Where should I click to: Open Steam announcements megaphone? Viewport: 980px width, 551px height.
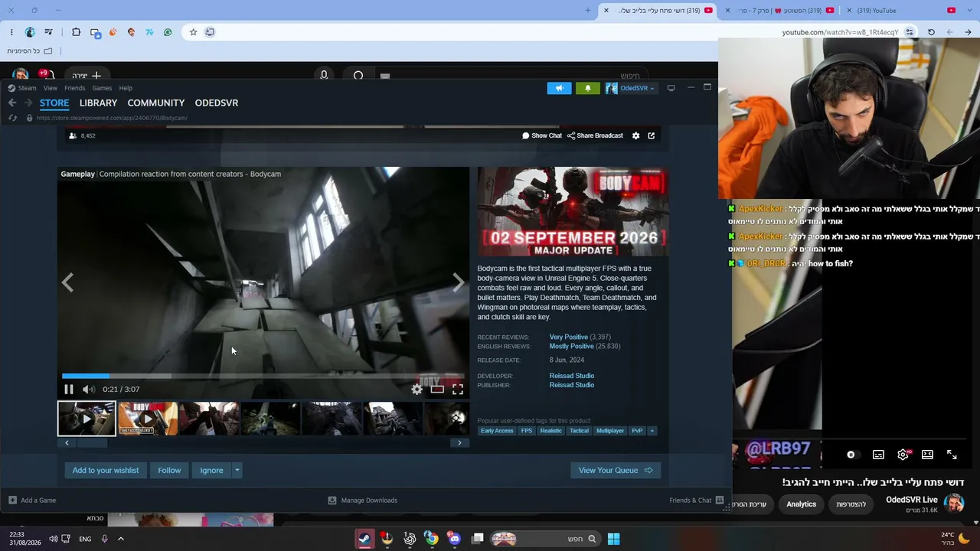pos(560,88)
